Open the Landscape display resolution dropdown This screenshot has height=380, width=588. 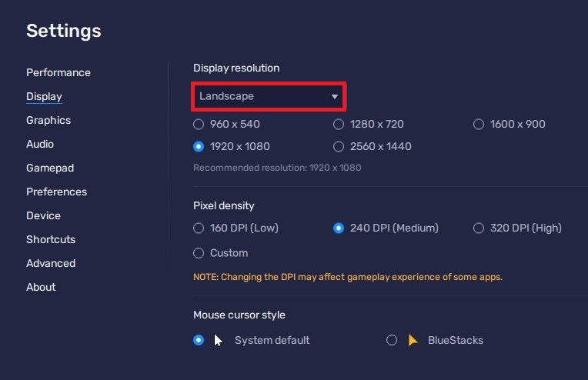(269, 97)
